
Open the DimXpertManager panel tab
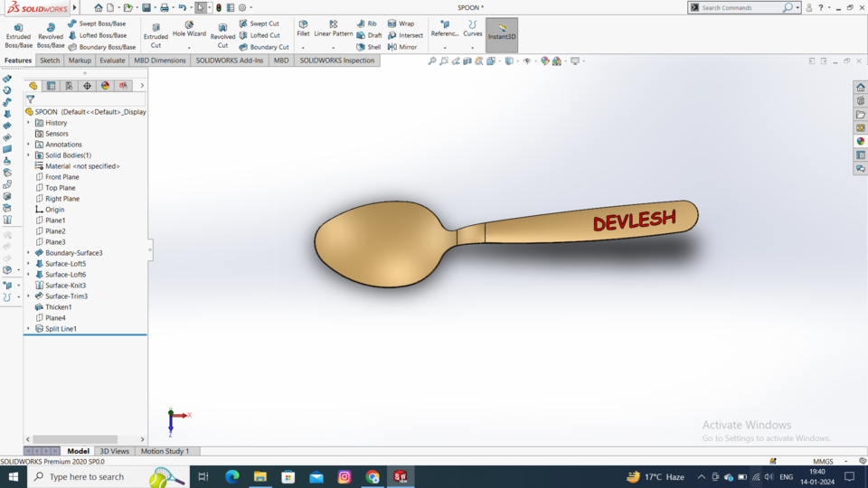point(88,86)
